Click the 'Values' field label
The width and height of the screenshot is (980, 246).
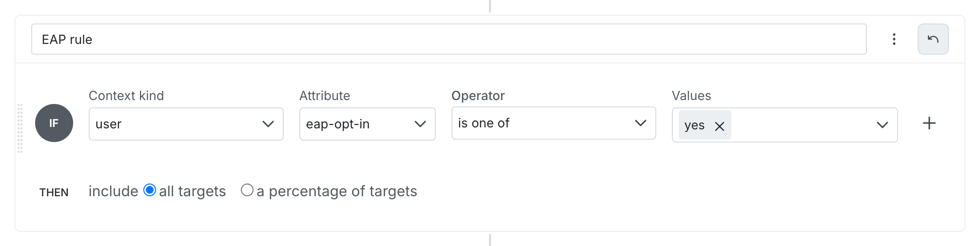691,96
